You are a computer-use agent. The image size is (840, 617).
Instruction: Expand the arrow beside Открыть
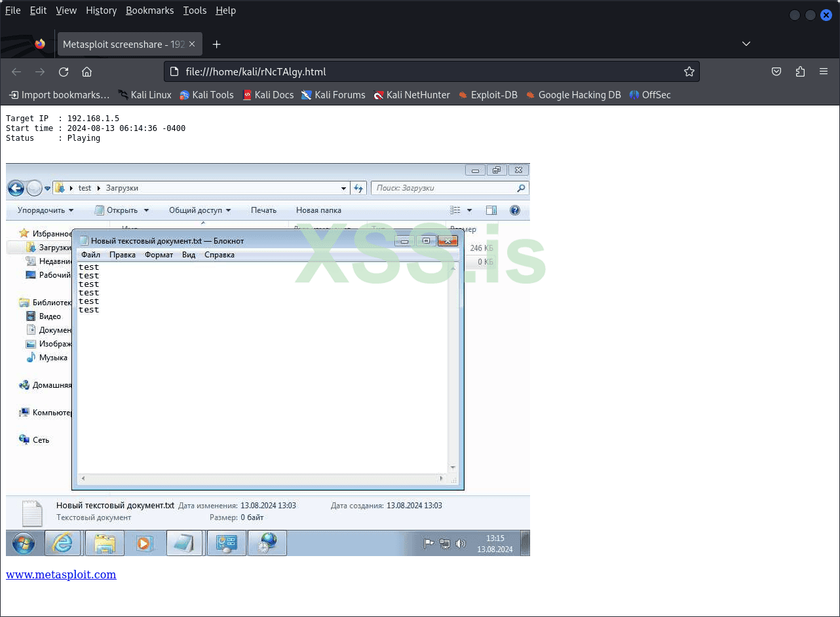146,210
